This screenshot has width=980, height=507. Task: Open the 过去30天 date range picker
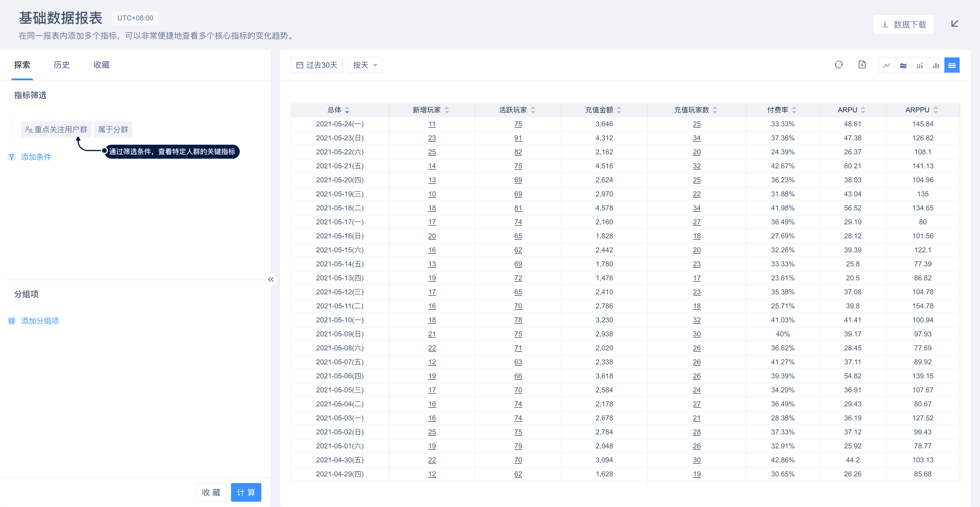[x=316, y=65]
